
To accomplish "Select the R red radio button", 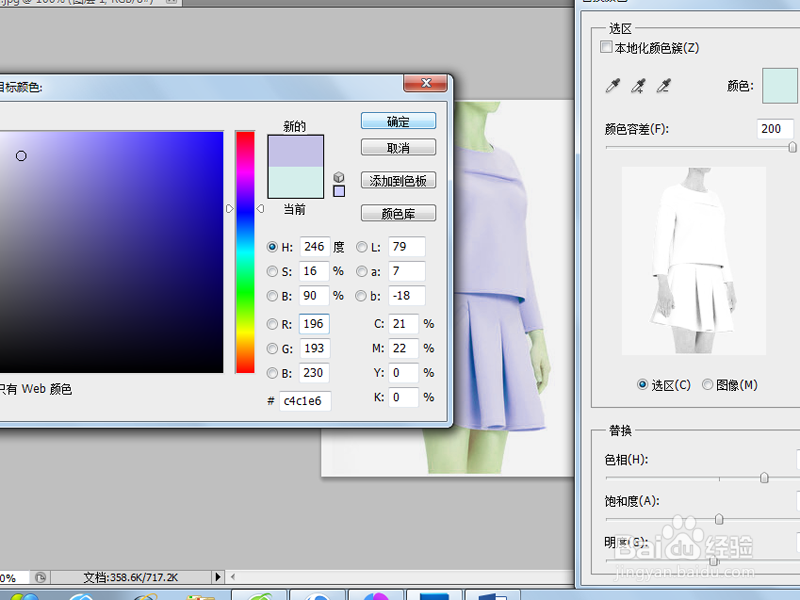I will coord(272,324).
